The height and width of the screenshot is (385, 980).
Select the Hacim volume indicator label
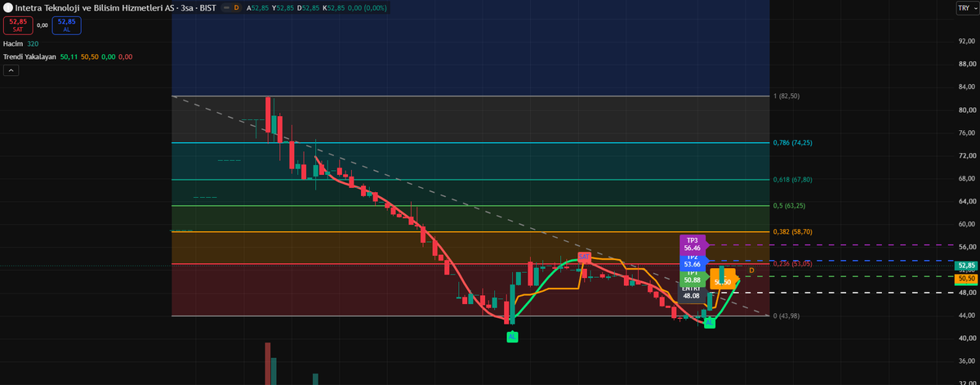click(13, 43)
